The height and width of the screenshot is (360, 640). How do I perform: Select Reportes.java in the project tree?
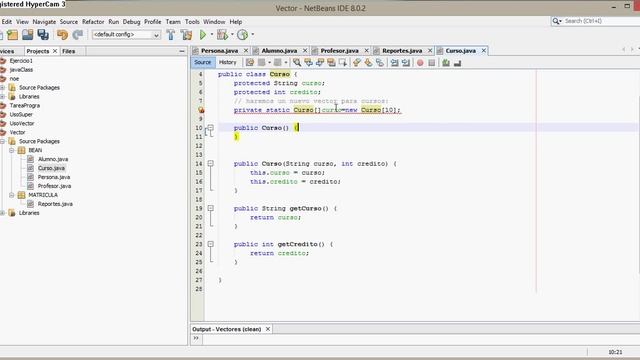pos(55,204)
